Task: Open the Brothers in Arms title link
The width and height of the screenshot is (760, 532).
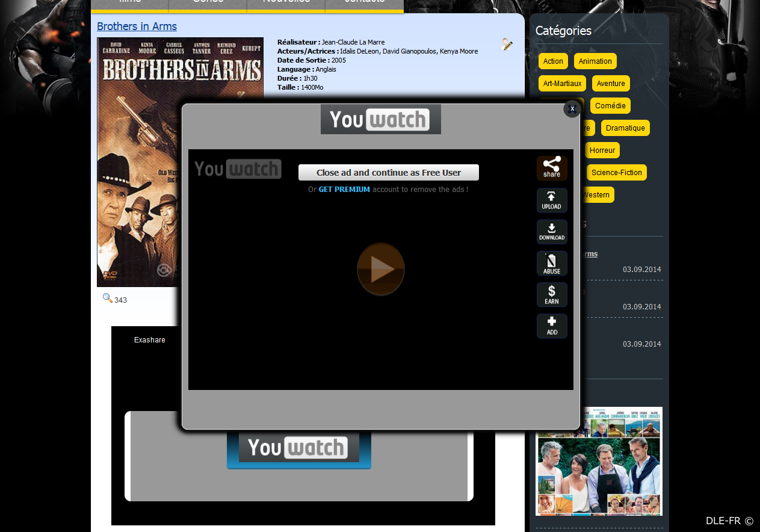Action: pos(137,26)
